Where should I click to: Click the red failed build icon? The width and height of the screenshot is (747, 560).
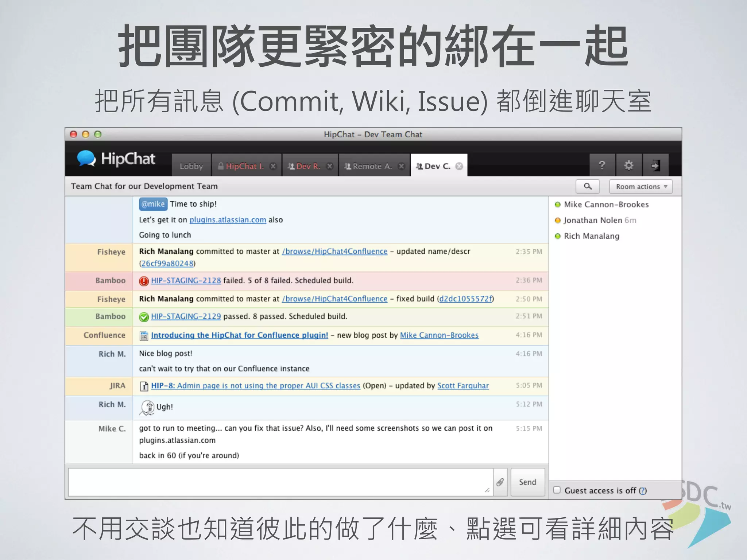click(144, 281)
